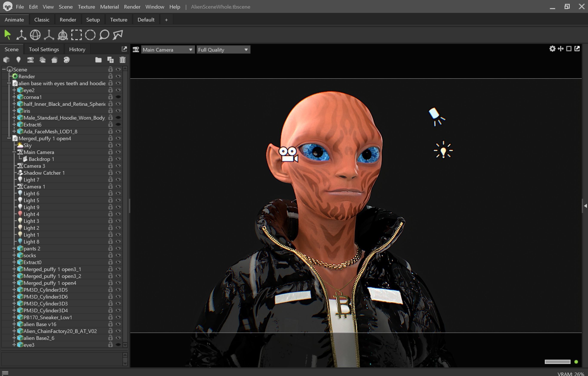Open viewport settings gear
This screenshot has width=588, height=376.
(x=552, y=49)
